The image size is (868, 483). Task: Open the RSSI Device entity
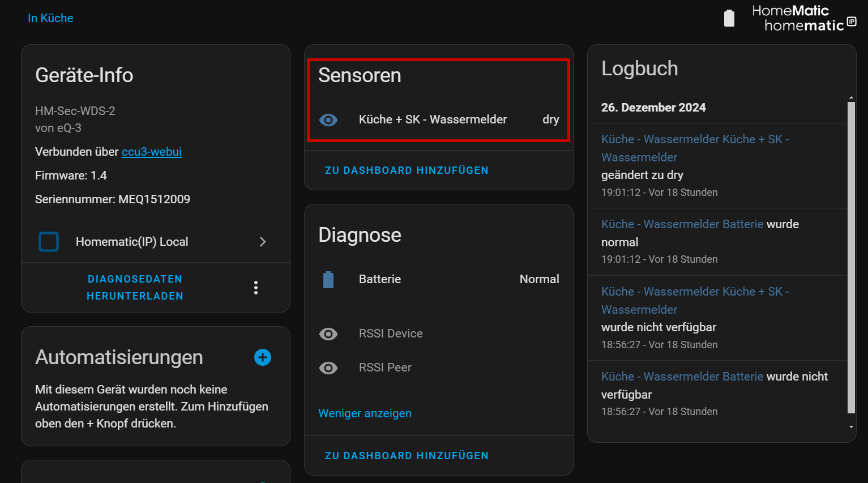click(x=439, y=334)
